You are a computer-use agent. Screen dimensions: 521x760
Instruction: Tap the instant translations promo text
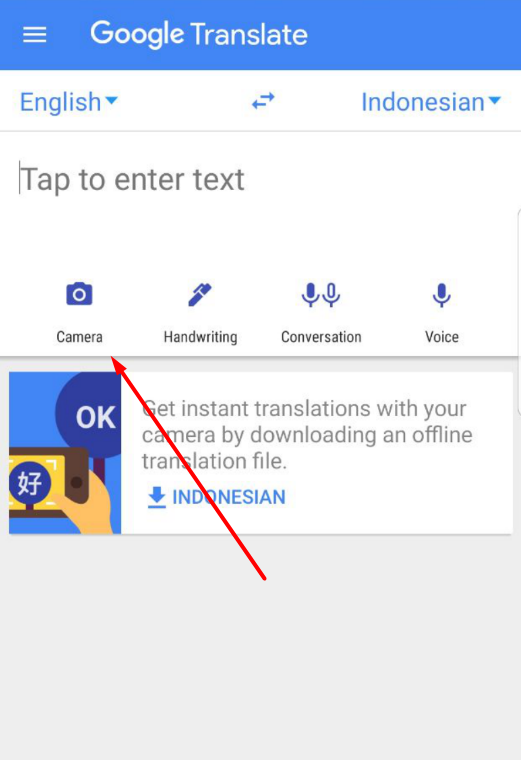click(307, 435)
